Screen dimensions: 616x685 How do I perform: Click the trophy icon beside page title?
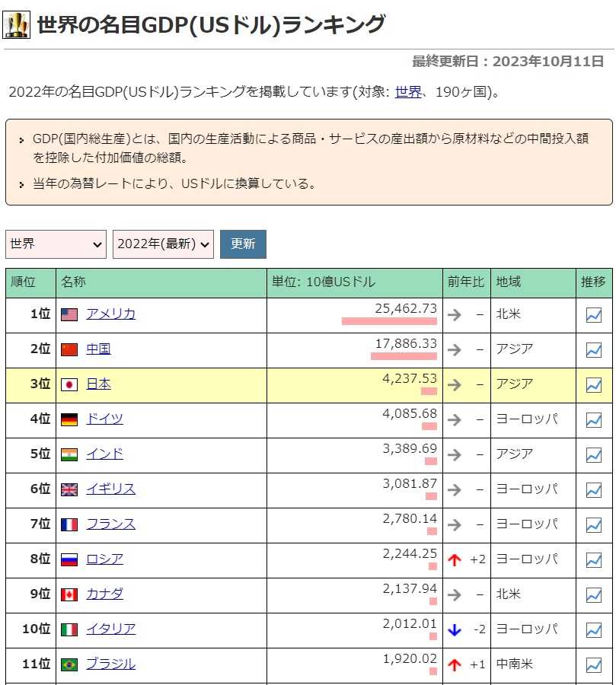click(17, 25)
